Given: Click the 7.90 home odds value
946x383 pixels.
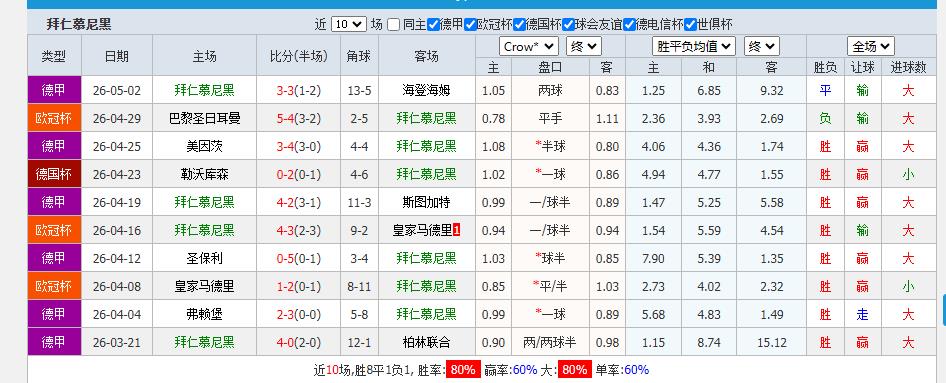Looking at the screenshot, I should tap(654, 258).
